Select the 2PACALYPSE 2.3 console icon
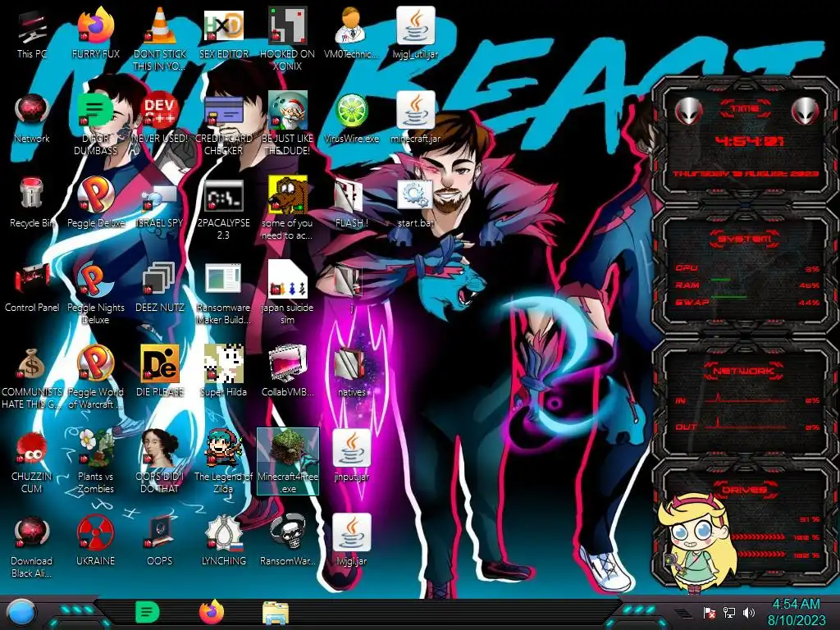The image size is (840, 630). pos(223,209)
